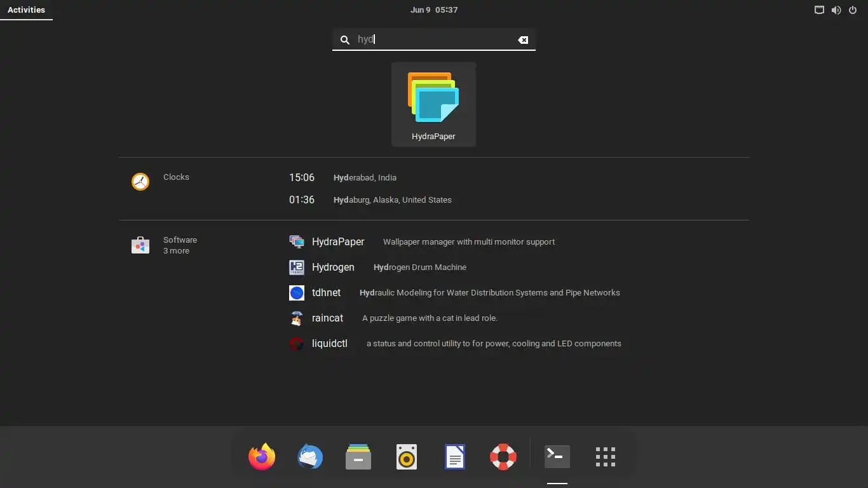
Task: Select the raincat software name
Action: (x=327, y=318)
